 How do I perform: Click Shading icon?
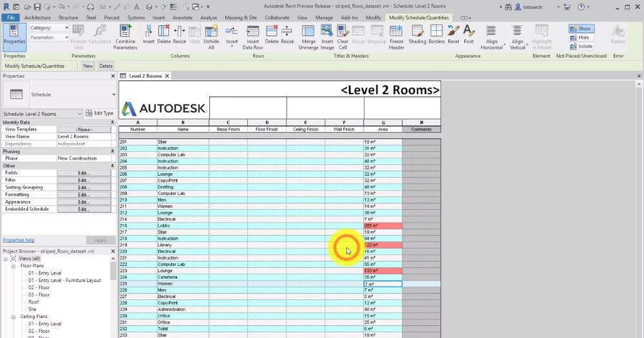click(x=417, y=35)
